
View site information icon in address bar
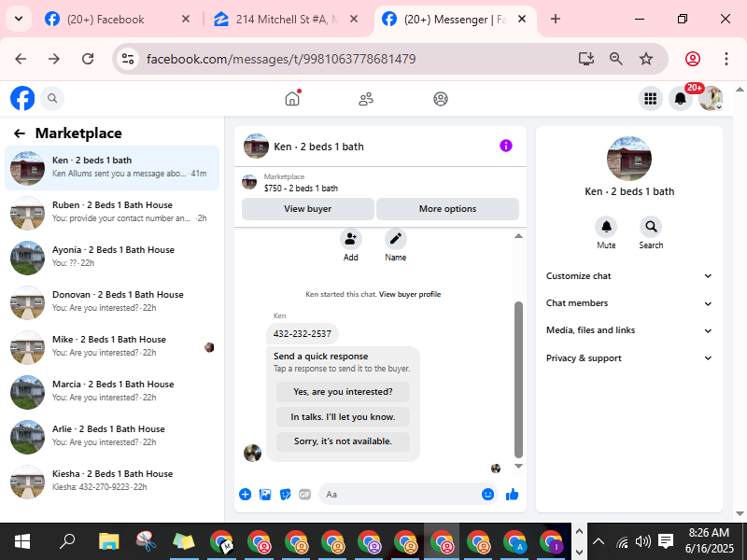(128, 59)
